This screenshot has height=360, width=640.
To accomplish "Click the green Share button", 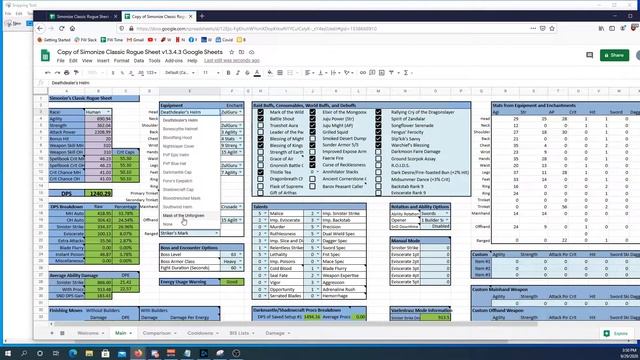I will 614,55.
